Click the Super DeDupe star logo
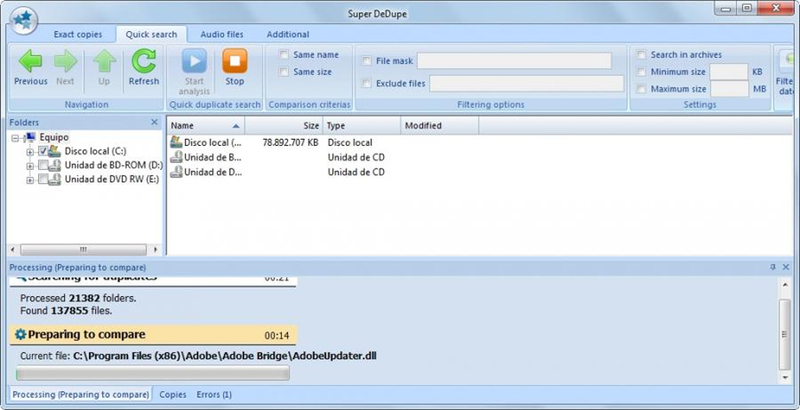Image resolution: width=800 pixels, height=410 pixels. [19, 19]
